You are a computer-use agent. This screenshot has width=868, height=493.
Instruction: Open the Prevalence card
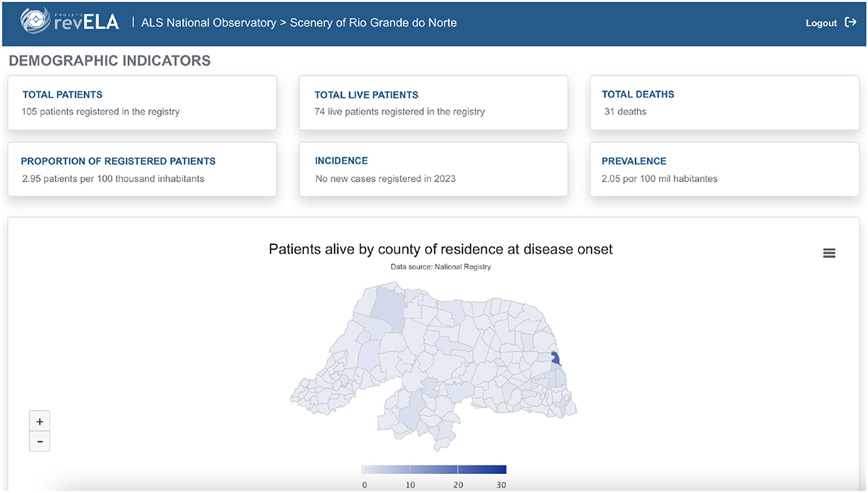tap(725, 169)
